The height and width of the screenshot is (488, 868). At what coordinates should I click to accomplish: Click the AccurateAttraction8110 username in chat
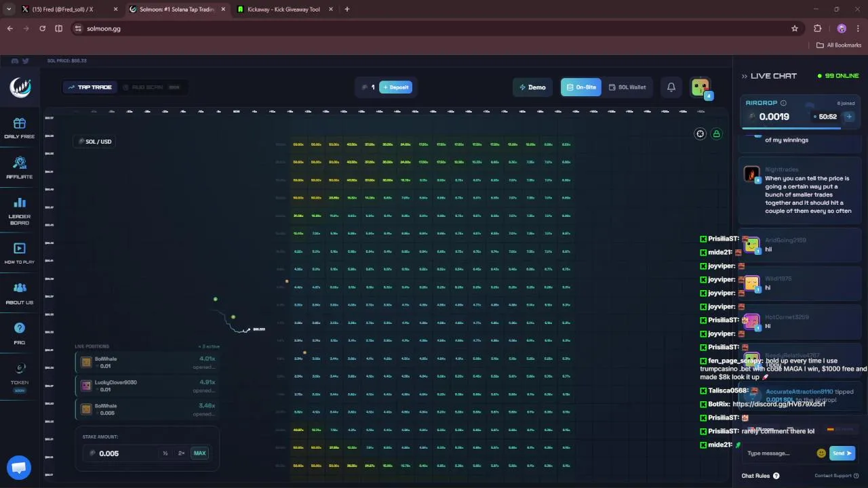coord(799,392)
